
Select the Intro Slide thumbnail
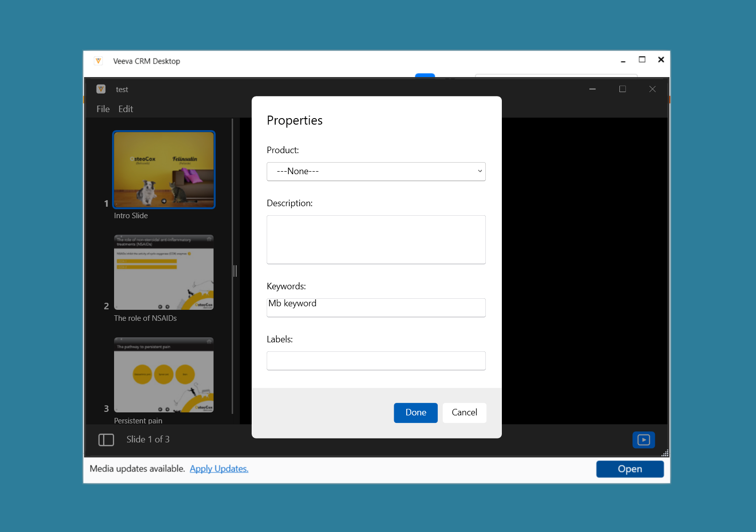(164, 170)
